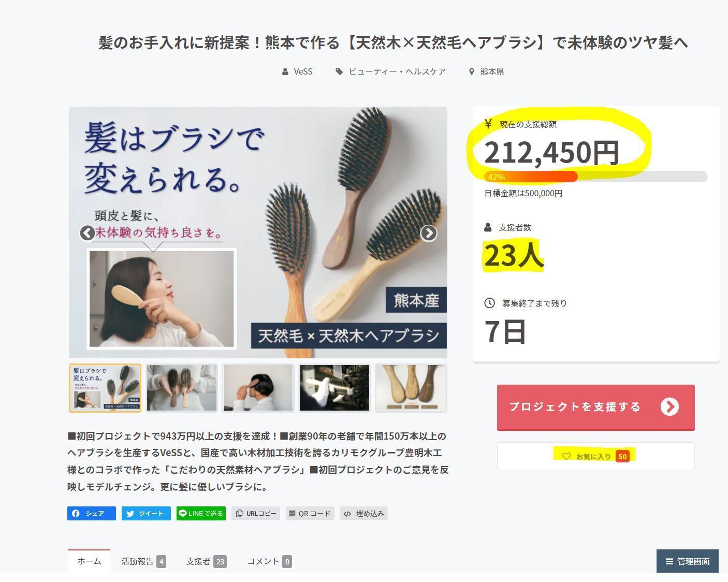Click the 42% funding progress bar
The height and width of the screenshot is (582, 728).
point(595,177)
